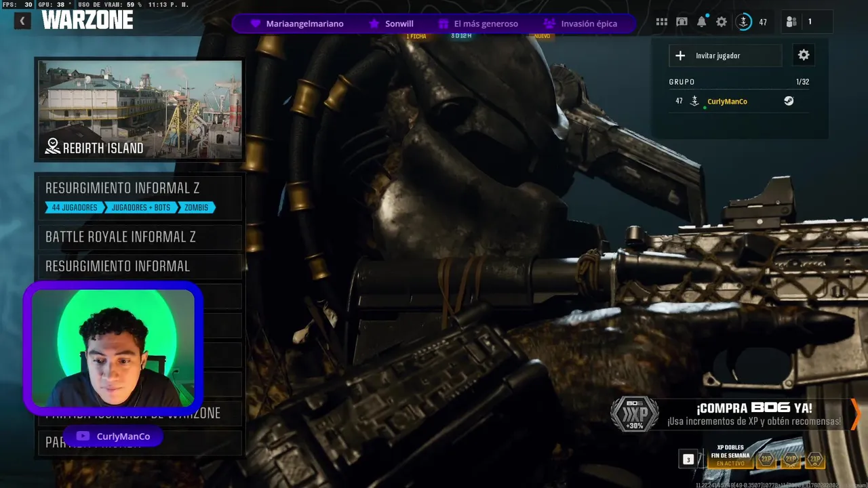Open rank 47 progress emblem
The image size is (868, 488).
(744, 22)
